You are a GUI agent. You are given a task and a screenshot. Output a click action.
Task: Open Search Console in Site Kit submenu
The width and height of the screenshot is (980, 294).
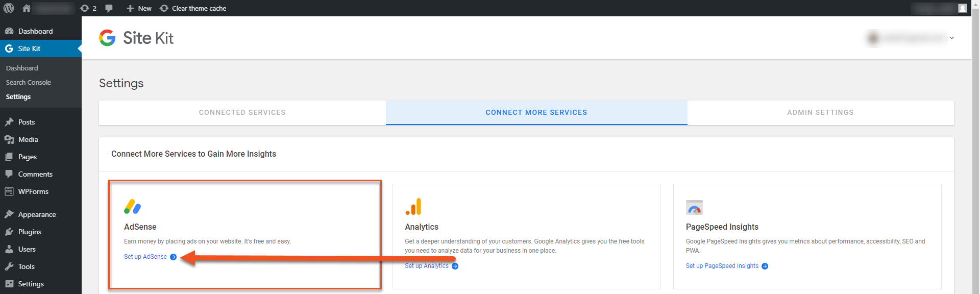pos(29,82)
